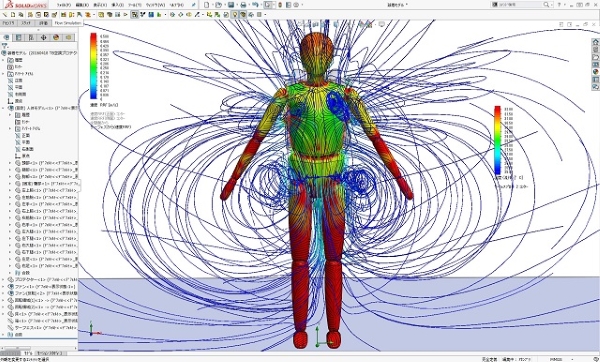Click the temperature color legend bar on right
Image resolution: width=600 pixels, height=362 pixels.
(x=497, y=140)
